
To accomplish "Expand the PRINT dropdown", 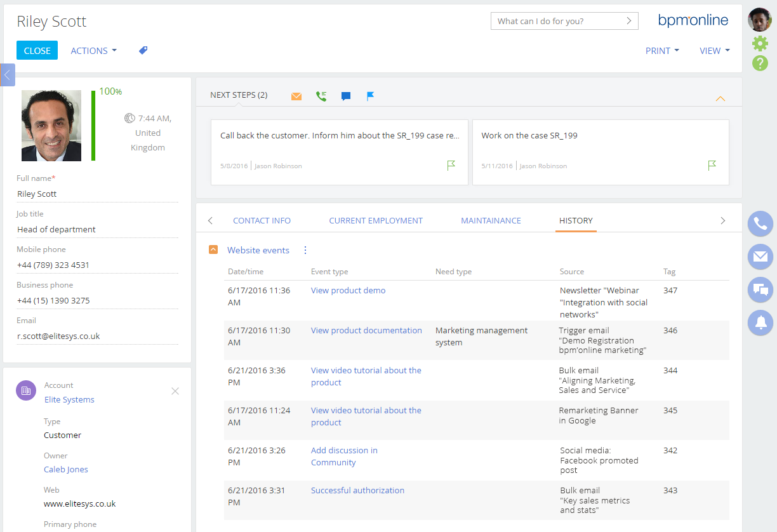I will (x=662, y=51).
